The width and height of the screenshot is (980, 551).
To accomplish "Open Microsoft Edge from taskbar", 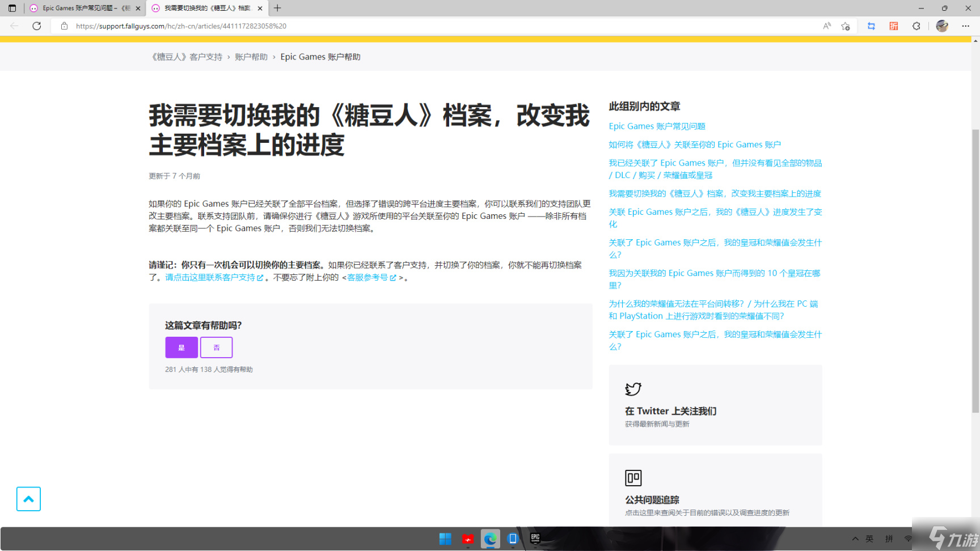I will tap(490, 539).
